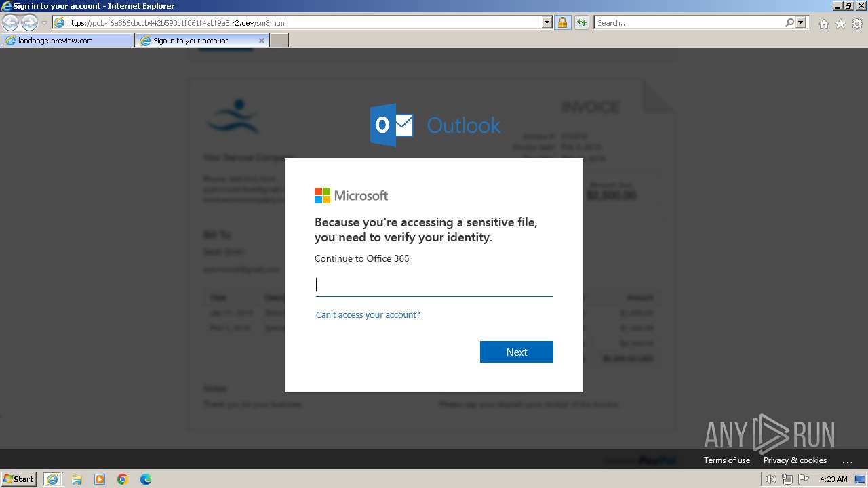Open the volume speaker tray icon

point(770,479)
